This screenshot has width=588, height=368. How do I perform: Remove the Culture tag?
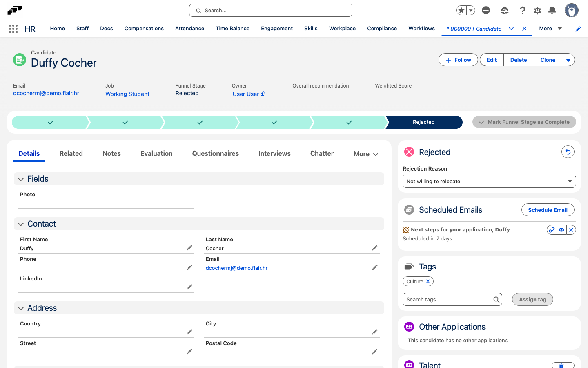[428, 281]
